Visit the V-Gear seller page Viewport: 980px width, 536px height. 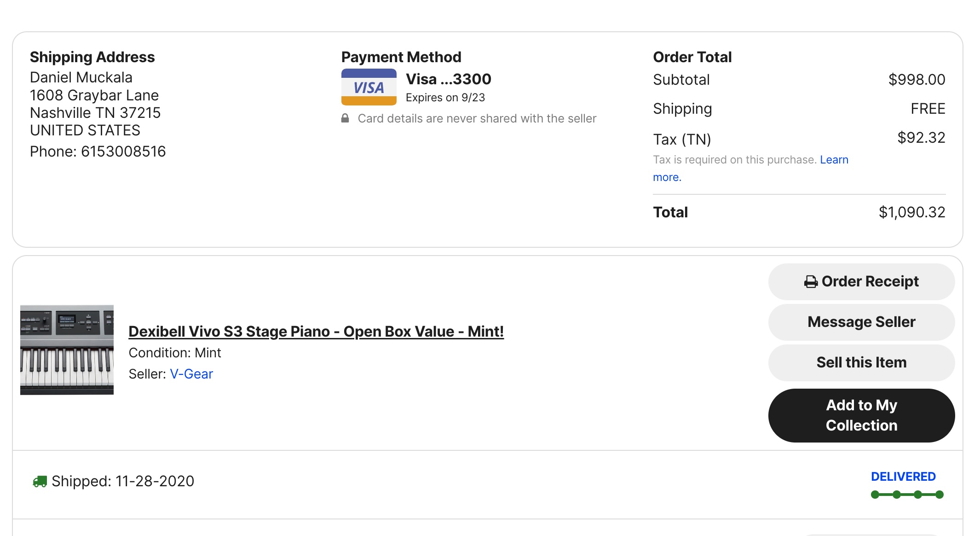(191, 374)
